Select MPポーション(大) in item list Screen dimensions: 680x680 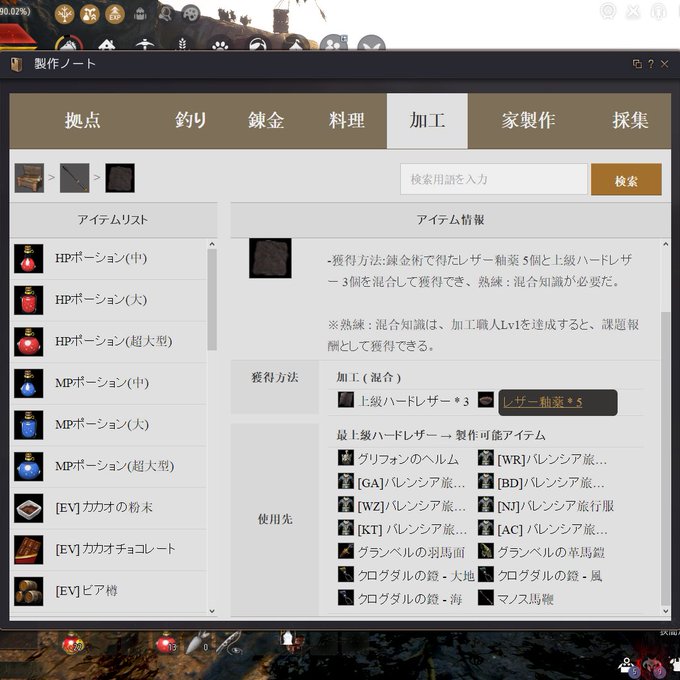pos(108,425)
